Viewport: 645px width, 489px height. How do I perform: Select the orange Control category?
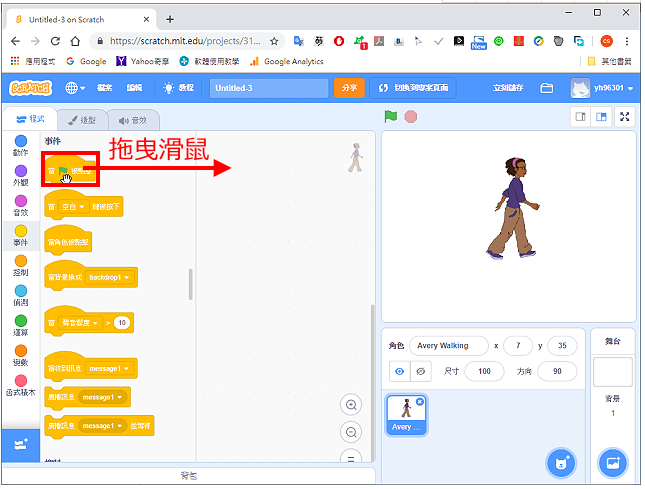[21, 266]
